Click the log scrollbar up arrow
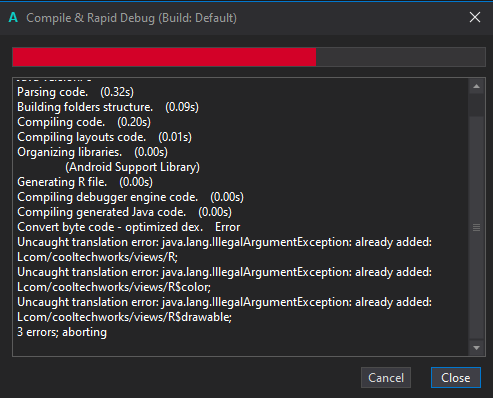The height and width of the screenshot is (398, 493). coord(476,86)
